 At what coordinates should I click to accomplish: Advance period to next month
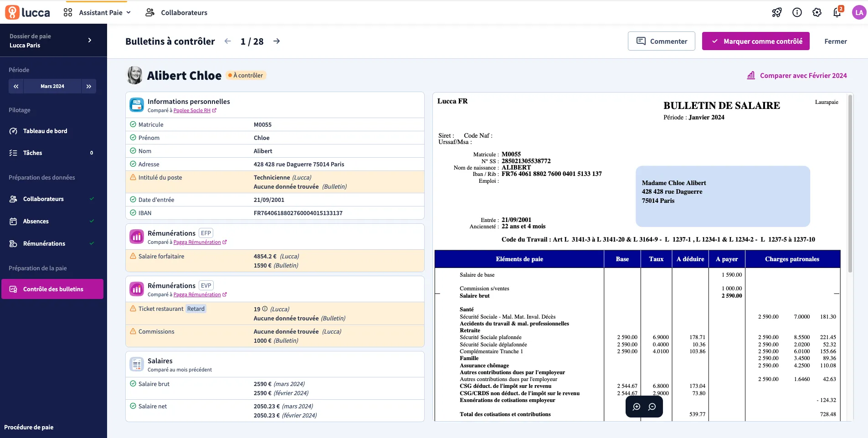(89, 86)
